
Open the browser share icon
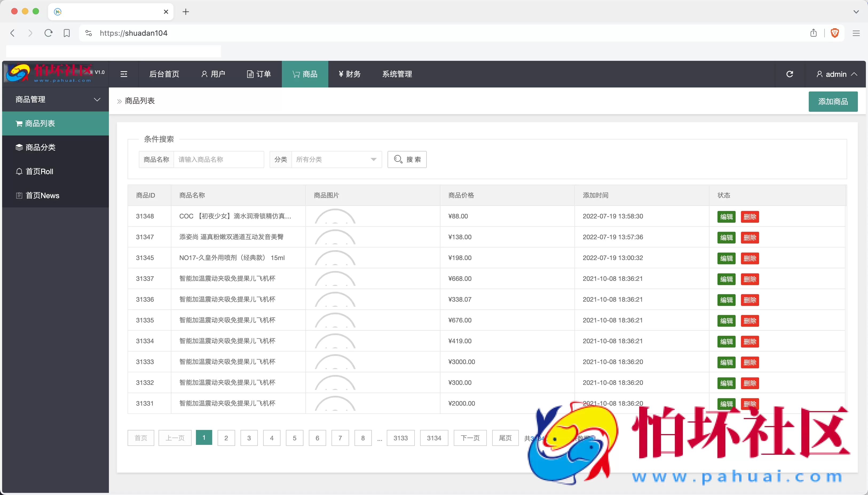tap(813, 33)
